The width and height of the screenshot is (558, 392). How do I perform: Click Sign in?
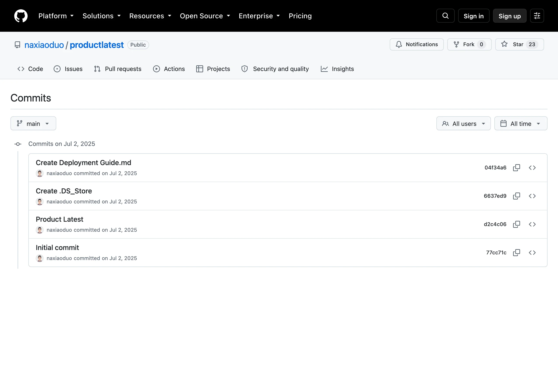pos(474,16)
